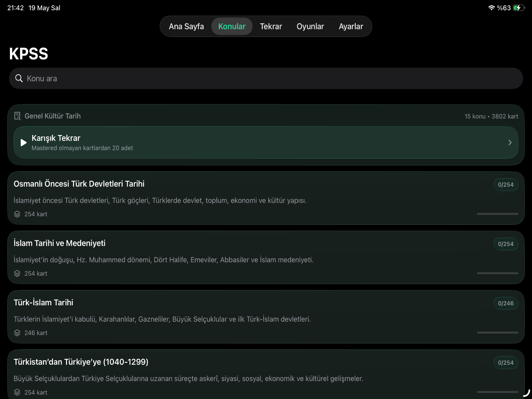The height and width of the screenshot is (399, 532).
Task: Tap the Wi-Fi status icon
Action: pyautogui.click(x=491, y=8)
